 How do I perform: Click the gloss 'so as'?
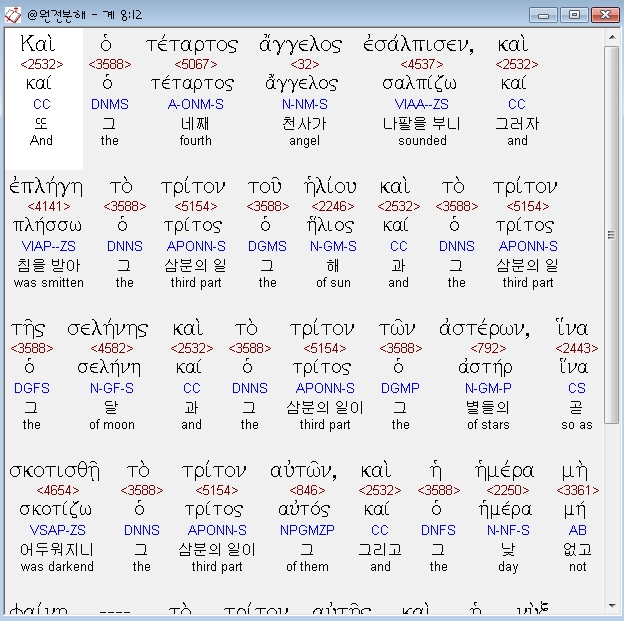[577, 425]
